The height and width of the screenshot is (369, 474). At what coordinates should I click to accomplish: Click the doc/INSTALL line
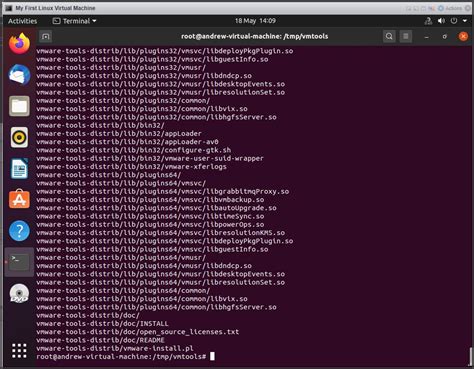click(102, 324)
